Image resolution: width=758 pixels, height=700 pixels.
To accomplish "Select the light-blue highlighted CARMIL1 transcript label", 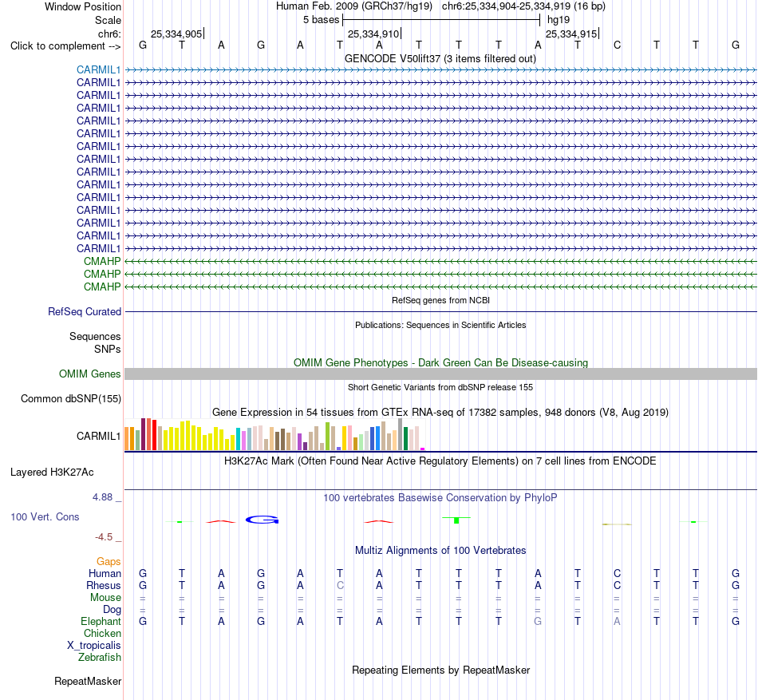I will (x=98, y=69).
